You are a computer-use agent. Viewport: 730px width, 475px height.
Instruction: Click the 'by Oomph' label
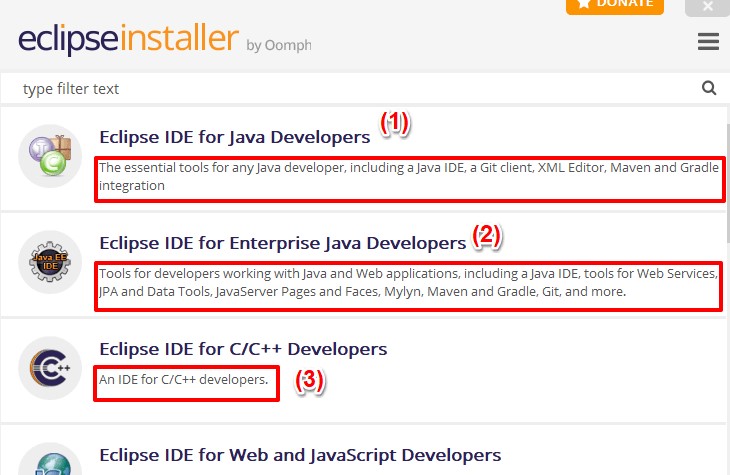pos(279,45)
